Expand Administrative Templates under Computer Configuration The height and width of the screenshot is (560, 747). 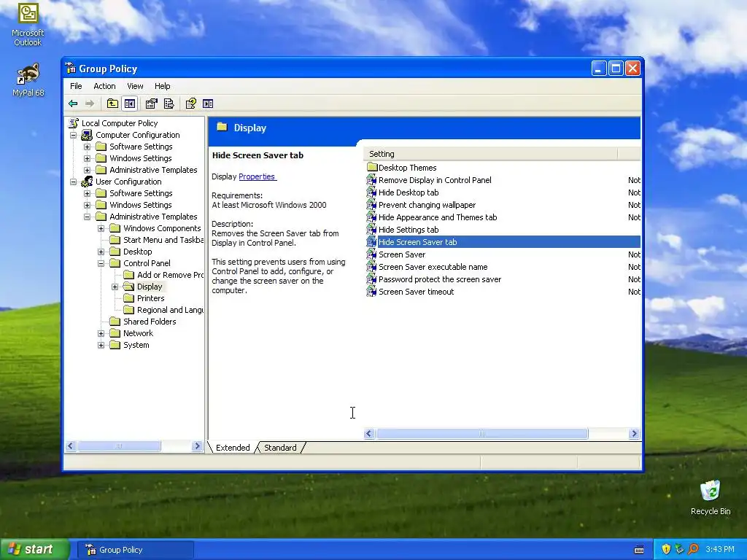coord(88,170)
